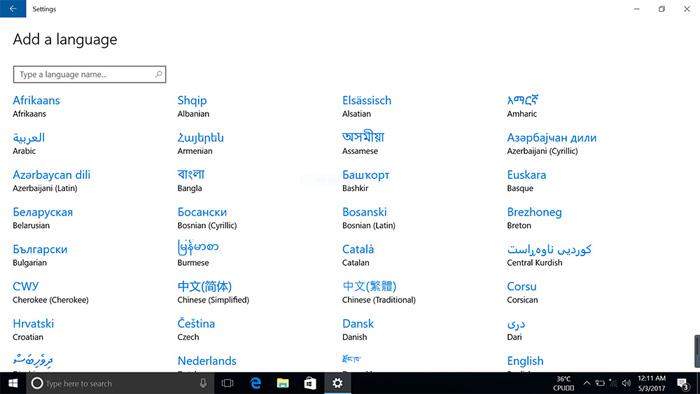Image resolution: width=700 pixels, height=394 pixels.
Task: Open Task View from the taskbar
Action: (228, 383)
